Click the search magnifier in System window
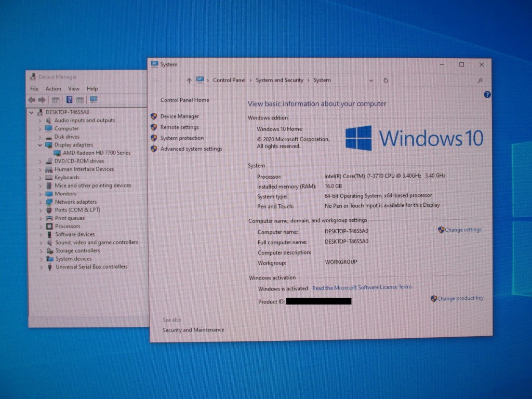 pos(480,81)
